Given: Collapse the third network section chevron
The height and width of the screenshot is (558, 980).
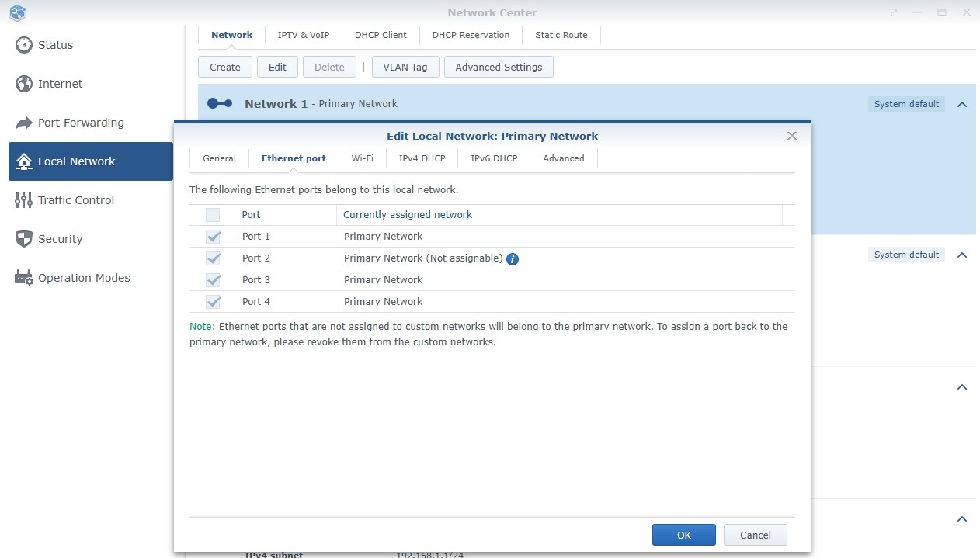Looking at the screenshot, I should tap(962, 386).
